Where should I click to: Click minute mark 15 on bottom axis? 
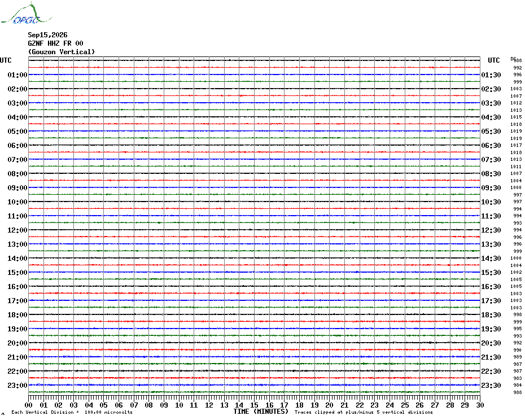point(254,405)
